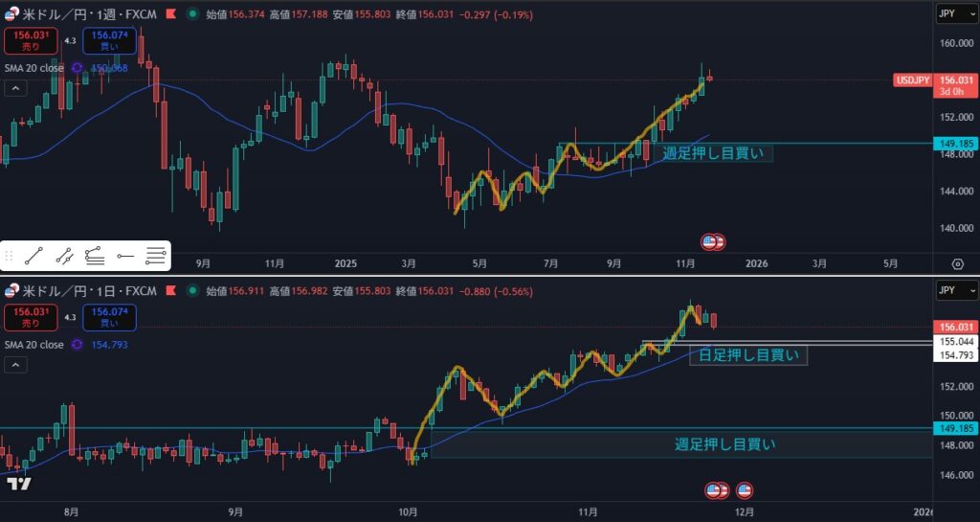The width and height of the screenshot is (980, 522).
Task: Select the info line tool
Action: pyautogui.click(x=65, y=256)
